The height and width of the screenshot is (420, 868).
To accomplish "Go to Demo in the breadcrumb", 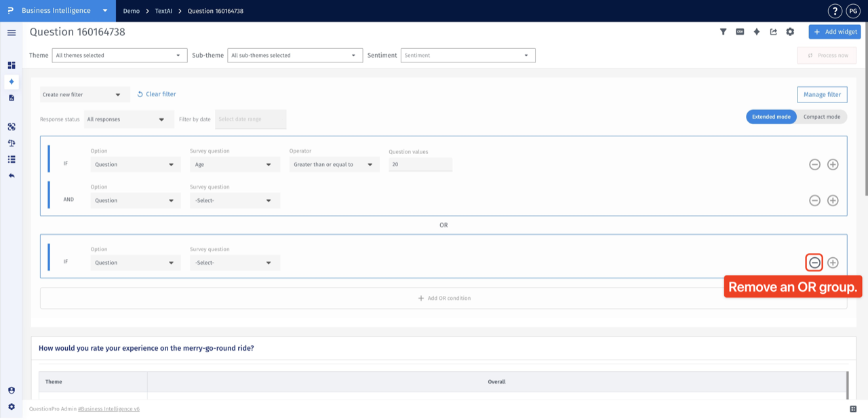I will click(131, 11).
